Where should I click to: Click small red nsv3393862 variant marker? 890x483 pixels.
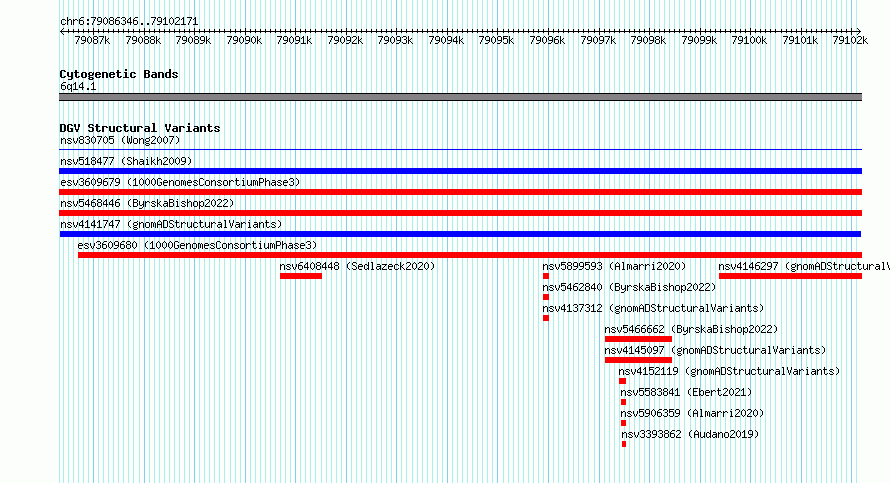click(x=624, y=444)
